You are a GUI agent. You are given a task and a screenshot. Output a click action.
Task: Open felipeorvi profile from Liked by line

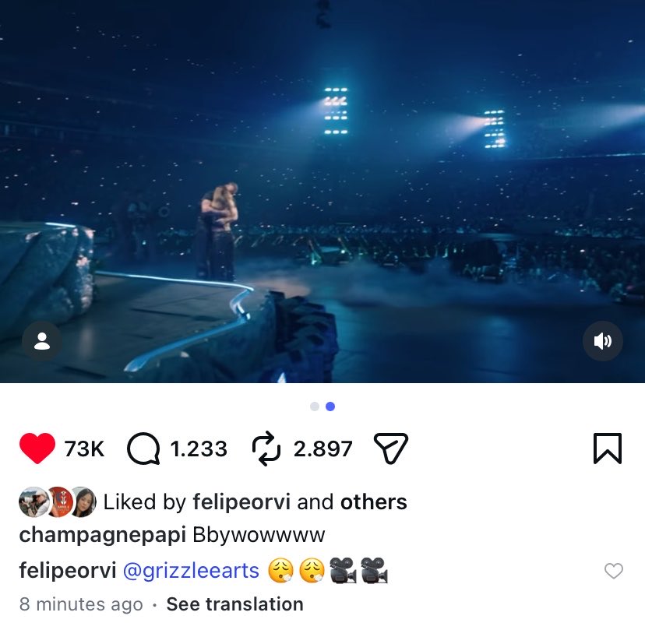(241, 501)
